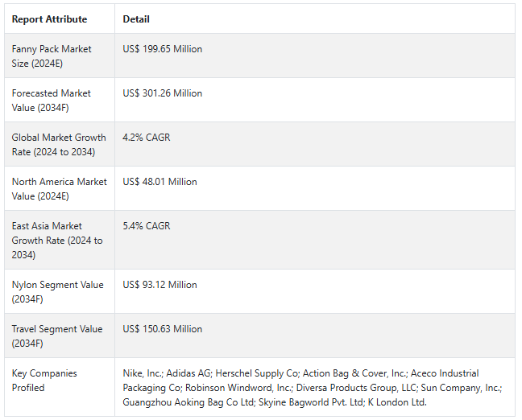Select the Forecasted Market Value (2034F) label

click(51, 101)
